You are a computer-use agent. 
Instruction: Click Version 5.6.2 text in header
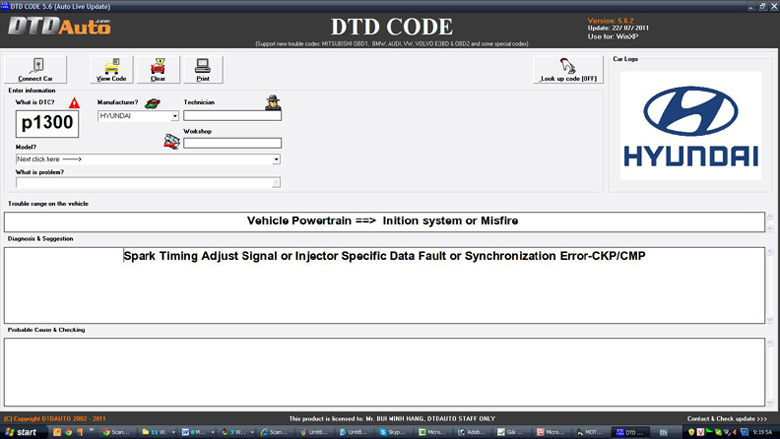(610, 21)
